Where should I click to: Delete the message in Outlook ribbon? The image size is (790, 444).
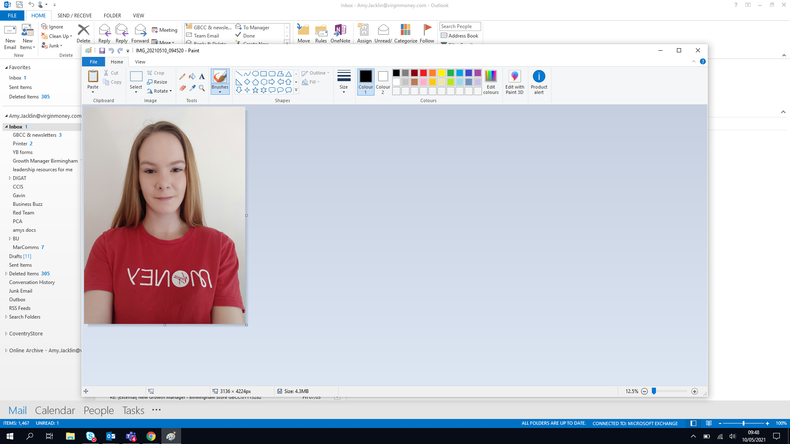click(83, 33)
